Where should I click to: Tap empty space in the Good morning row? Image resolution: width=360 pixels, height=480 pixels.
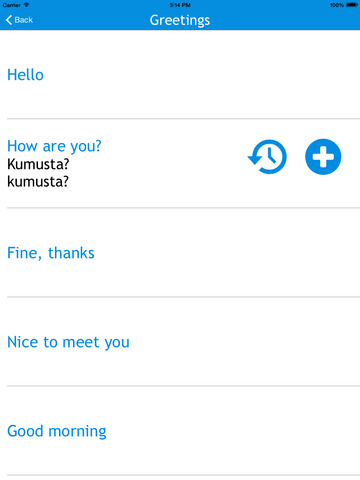(x=233, y=431)
